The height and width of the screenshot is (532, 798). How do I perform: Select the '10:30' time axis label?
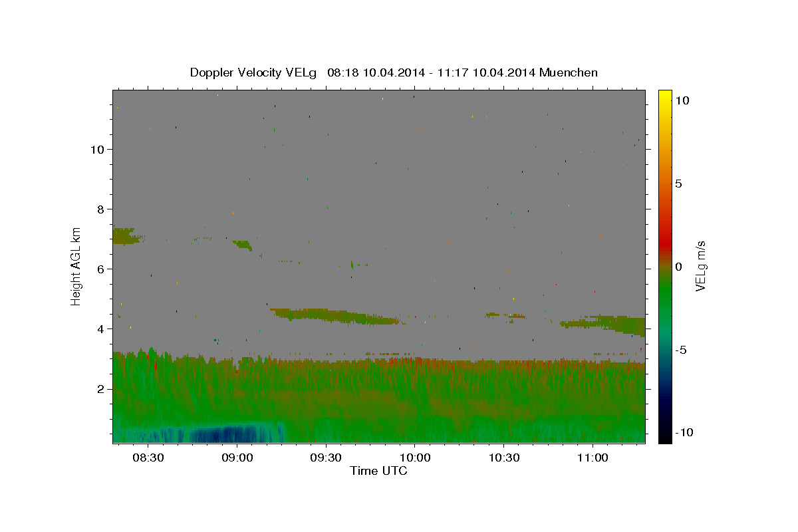pyautogui.click(x=503, y=458)
